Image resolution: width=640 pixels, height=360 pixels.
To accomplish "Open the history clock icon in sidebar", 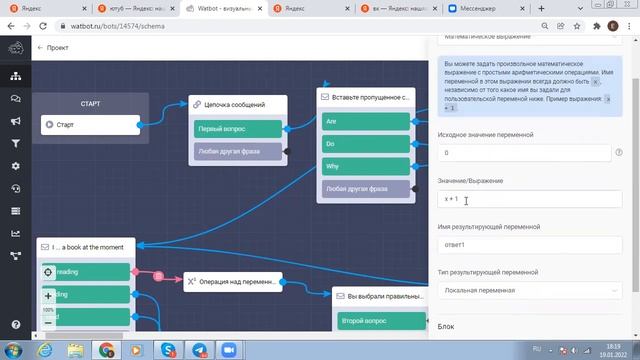I will click(x=16, y=189).
